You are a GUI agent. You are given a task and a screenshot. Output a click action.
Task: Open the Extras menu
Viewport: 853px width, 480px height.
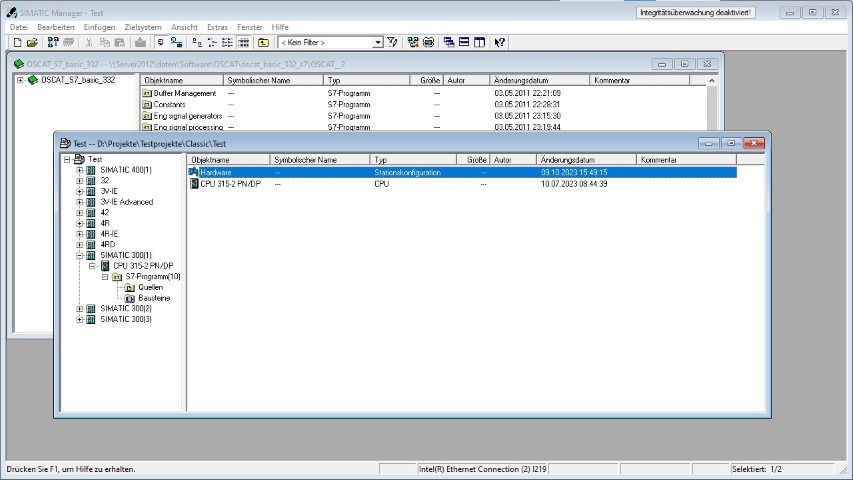pyautogui.click(x=217, y=27)
